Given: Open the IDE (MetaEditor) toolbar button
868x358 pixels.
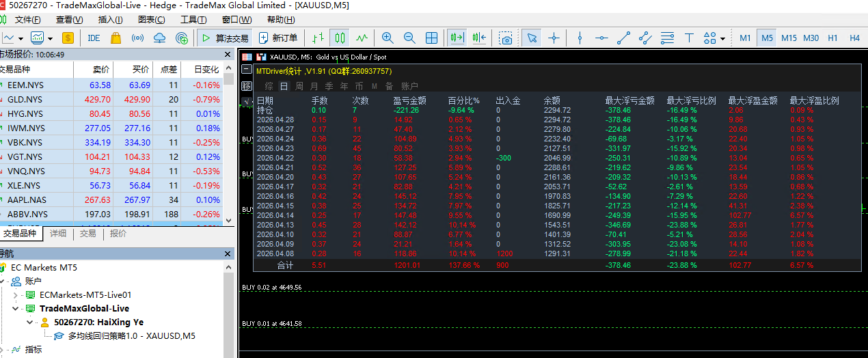Looking at the screenshot, I should (x=94, y=38).
